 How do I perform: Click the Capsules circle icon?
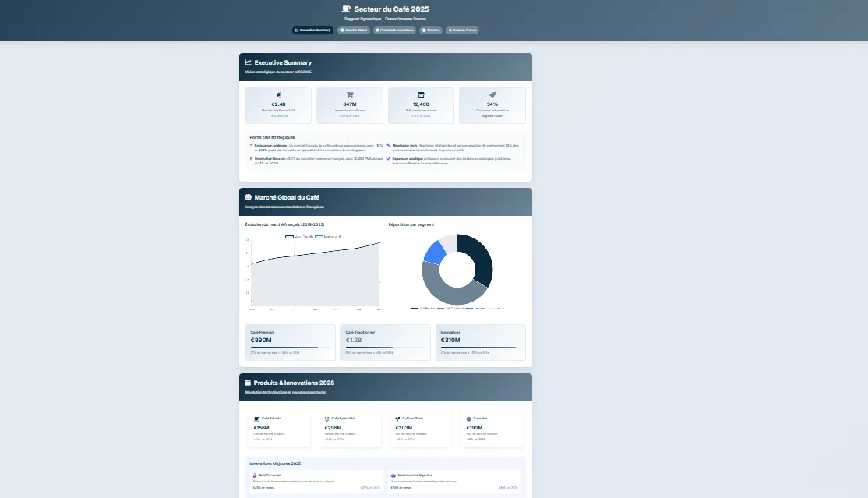coord(469,419)
